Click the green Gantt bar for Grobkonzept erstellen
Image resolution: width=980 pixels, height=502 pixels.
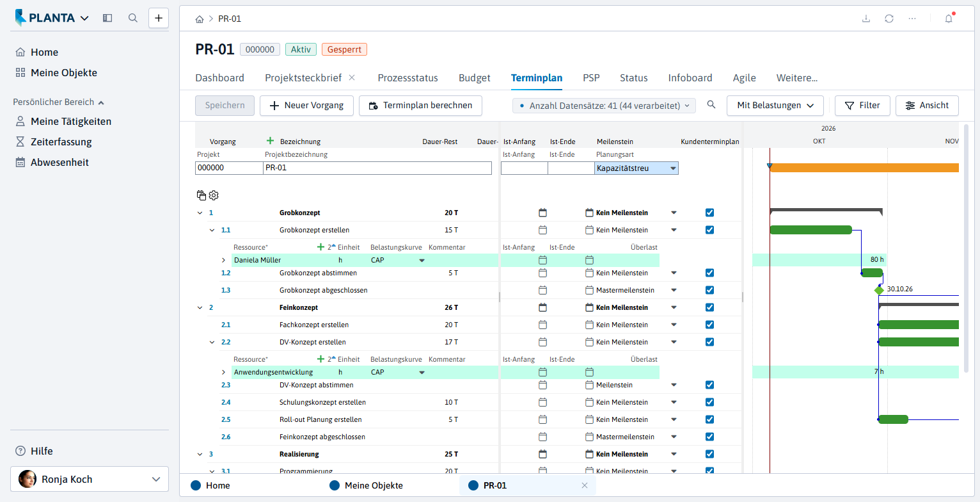coord(810,230)
